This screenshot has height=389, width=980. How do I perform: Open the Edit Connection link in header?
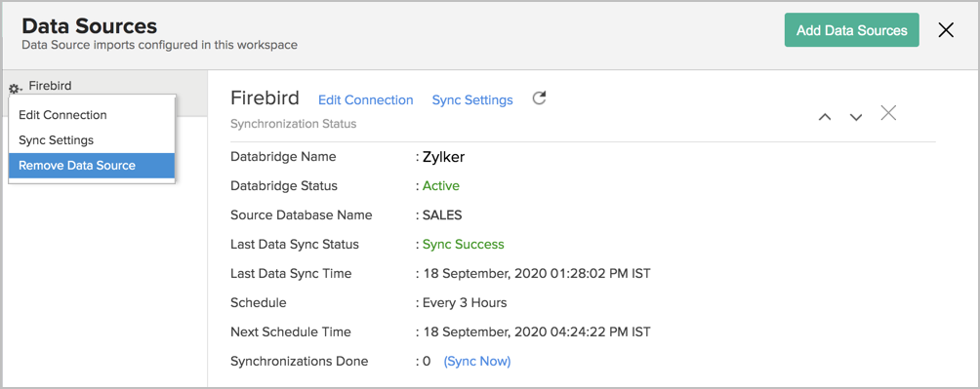[x=366, y=99]
